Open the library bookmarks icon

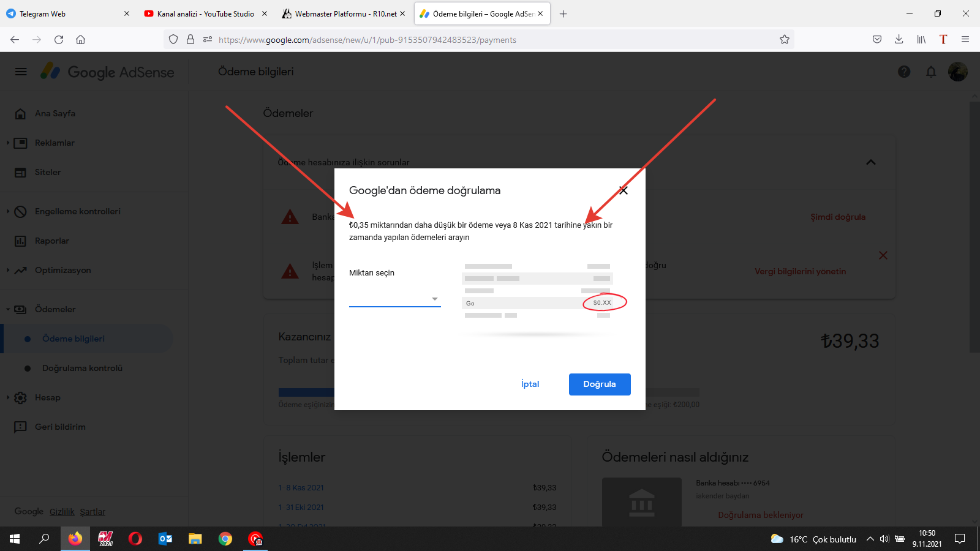tap(921, 39)
